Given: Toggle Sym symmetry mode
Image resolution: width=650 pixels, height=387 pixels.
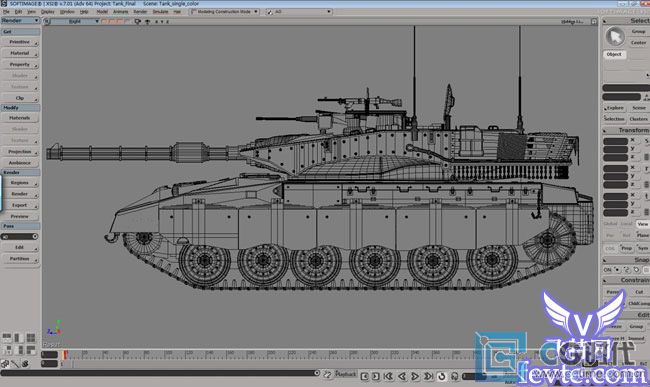Looking at the screenshot, I should click(643, 248).
